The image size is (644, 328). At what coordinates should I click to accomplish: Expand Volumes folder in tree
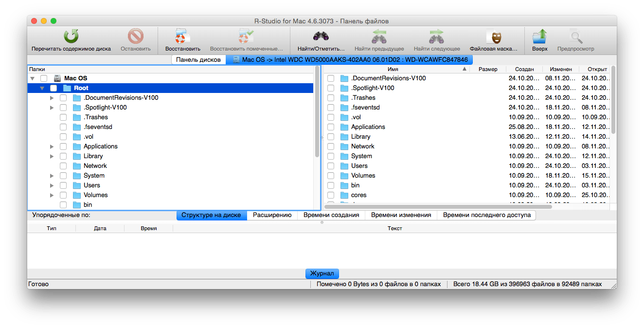click(x=52, y=195)
